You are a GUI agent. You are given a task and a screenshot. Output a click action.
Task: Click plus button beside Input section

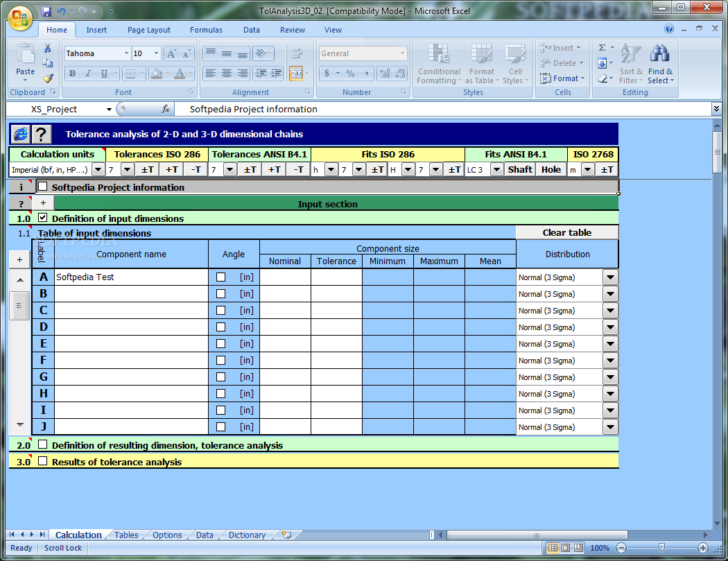[43, 203]
